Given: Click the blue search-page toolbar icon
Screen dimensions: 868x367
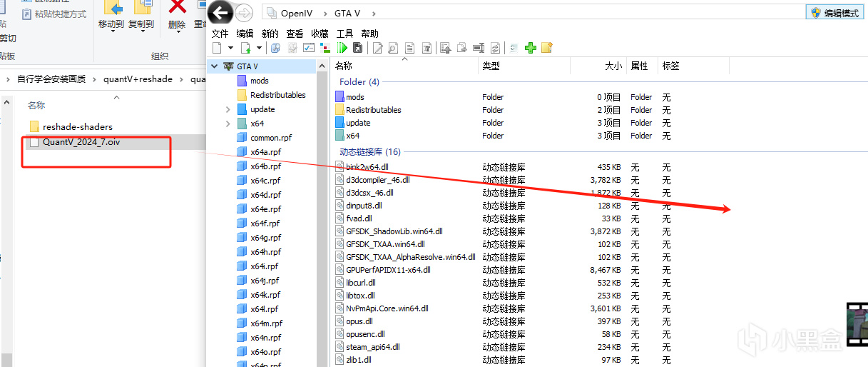Looking at the screenshot, I should pyautogui.click(x=275, y=48).
